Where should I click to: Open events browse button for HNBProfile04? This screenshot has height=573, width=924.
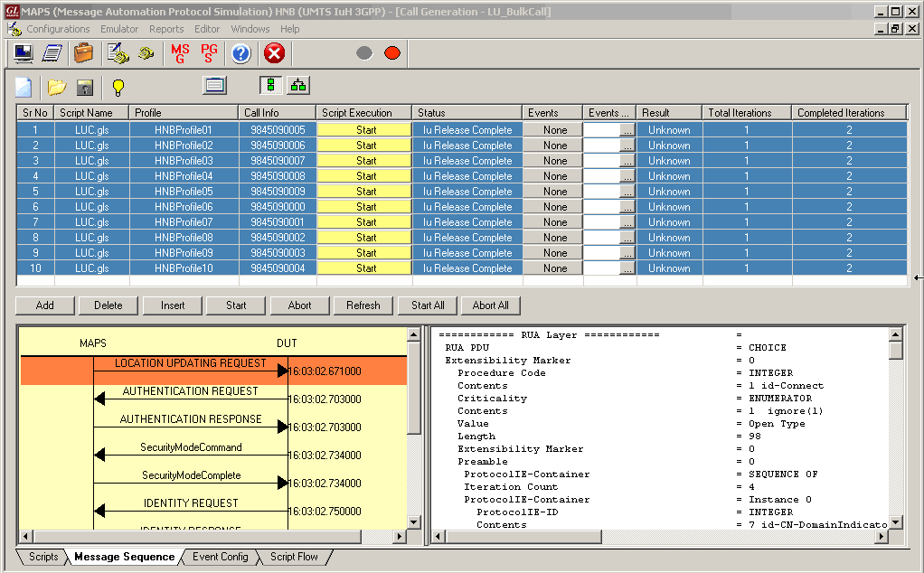pos(627,176)
